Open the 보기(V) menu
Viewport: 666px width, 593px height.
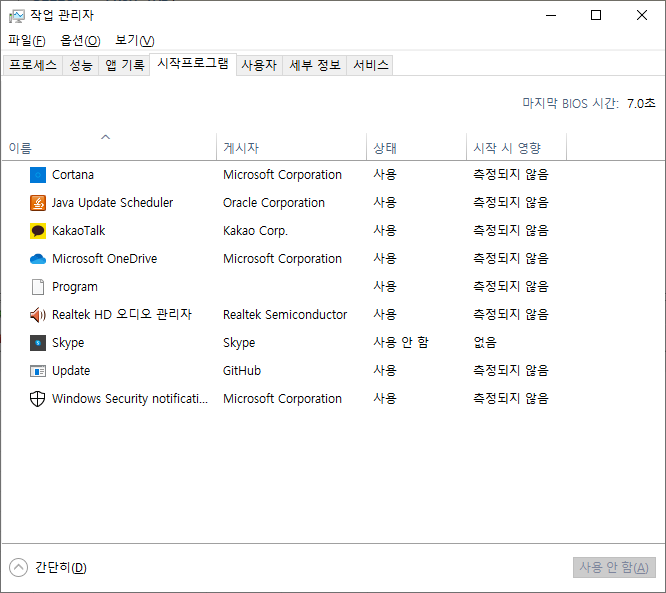pyautogui.click(x=135, y=41)
